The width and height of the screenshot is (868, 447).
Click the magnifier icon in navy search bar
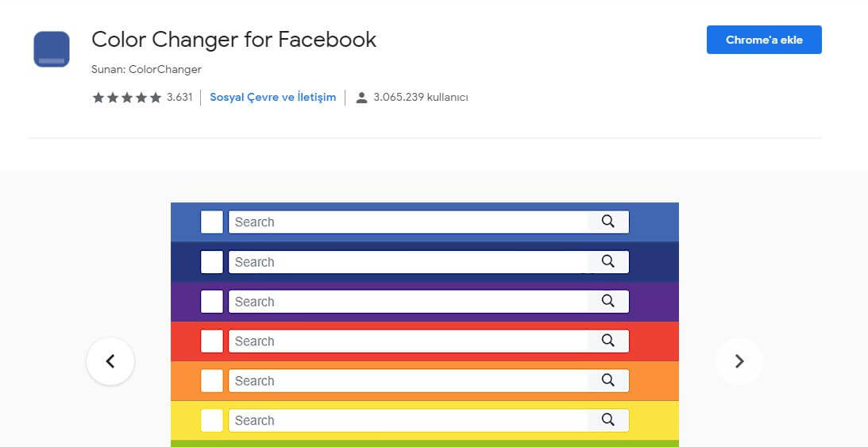click(608, 261)
